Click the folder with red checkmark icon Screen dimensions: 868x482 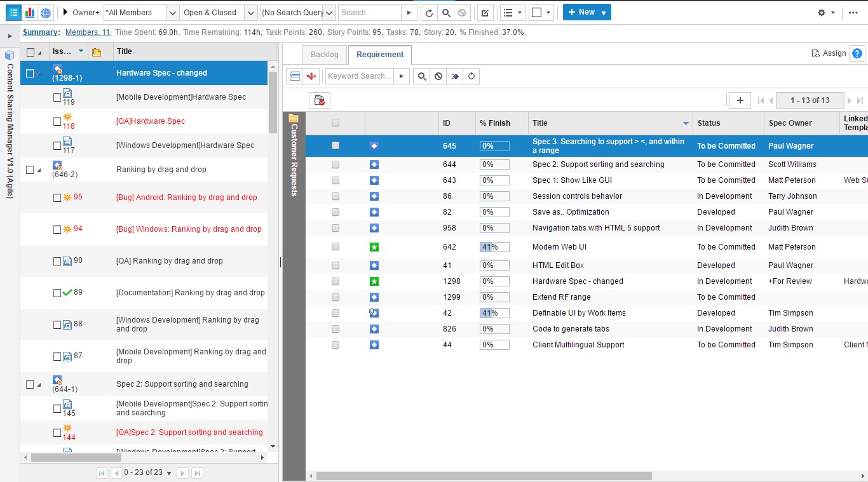(x=320, y=100)
